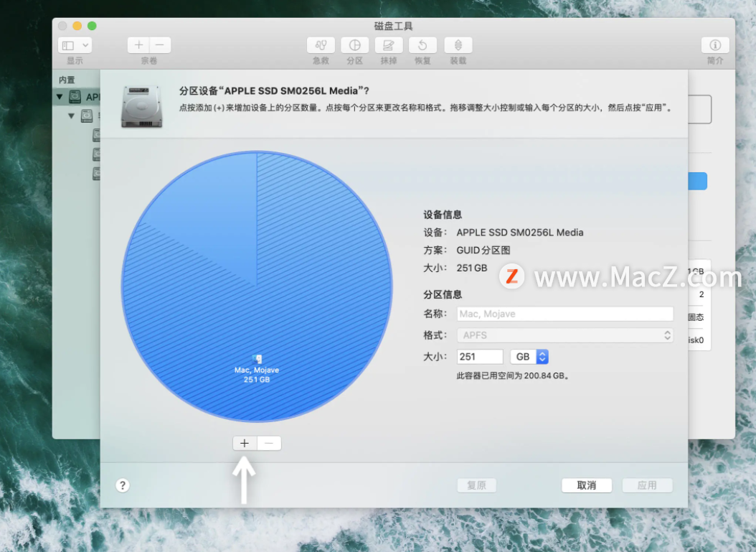This screenshot has height=552, width=756.
Task: Click the 设备信息 section heading
Action: 443,215
